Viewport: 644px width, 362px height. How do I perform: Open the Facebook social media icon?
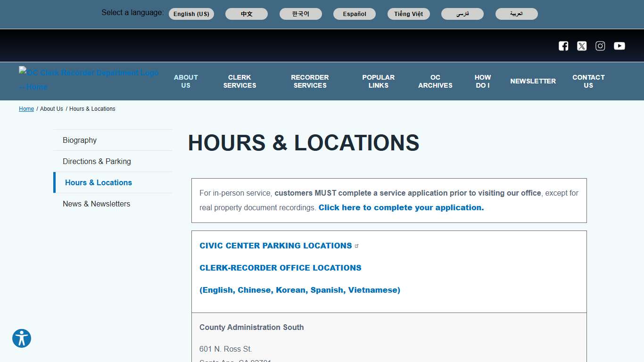point(563,46)
